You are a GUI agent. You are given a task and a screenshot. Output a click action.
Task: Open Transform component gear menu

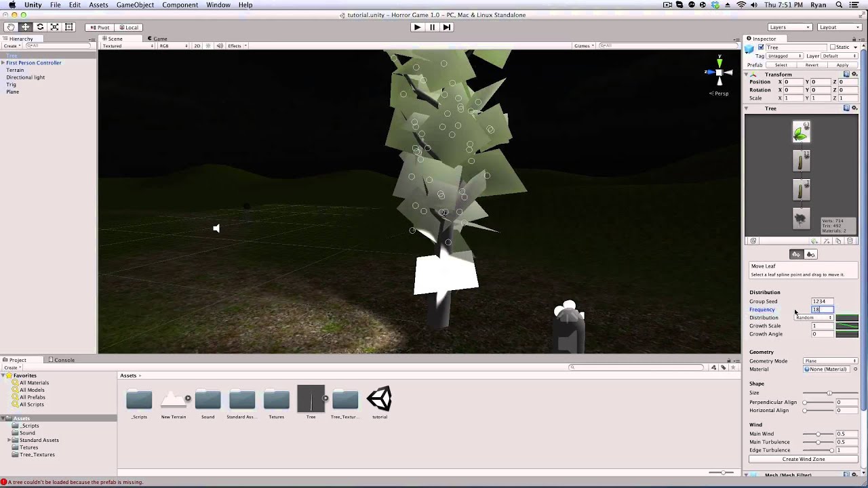coord(854,74)
